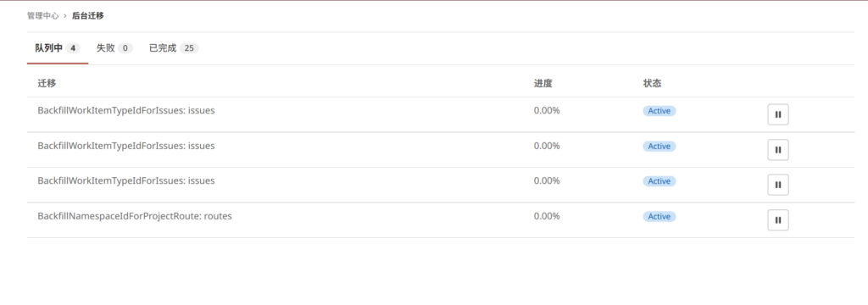Image resolution: width=868 pixels, height=305 pixels.
Task: Pause the second BackfillWorkItemTypeIdForIssues migration
Action: click(x=778, y=149)
